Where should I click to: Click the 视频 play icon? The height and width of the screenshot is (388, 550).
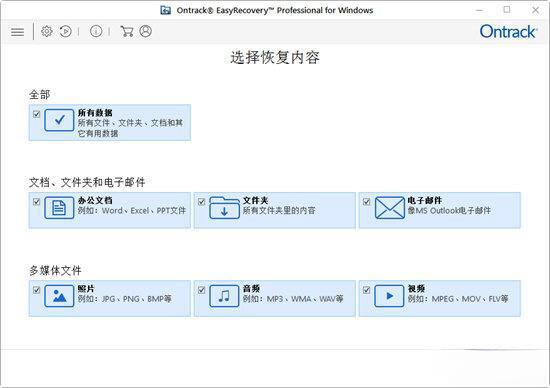point(389,296)
